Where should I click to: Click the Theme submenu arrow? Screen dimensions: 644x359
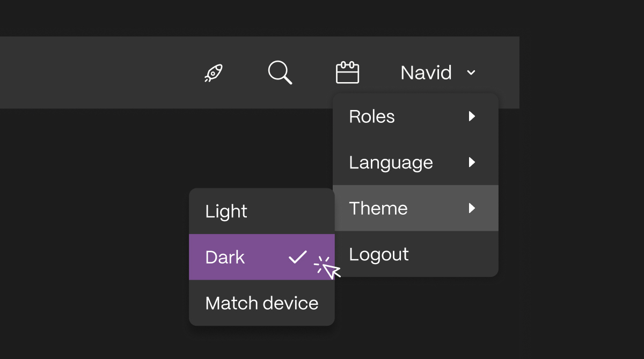[x=472, y=208]
